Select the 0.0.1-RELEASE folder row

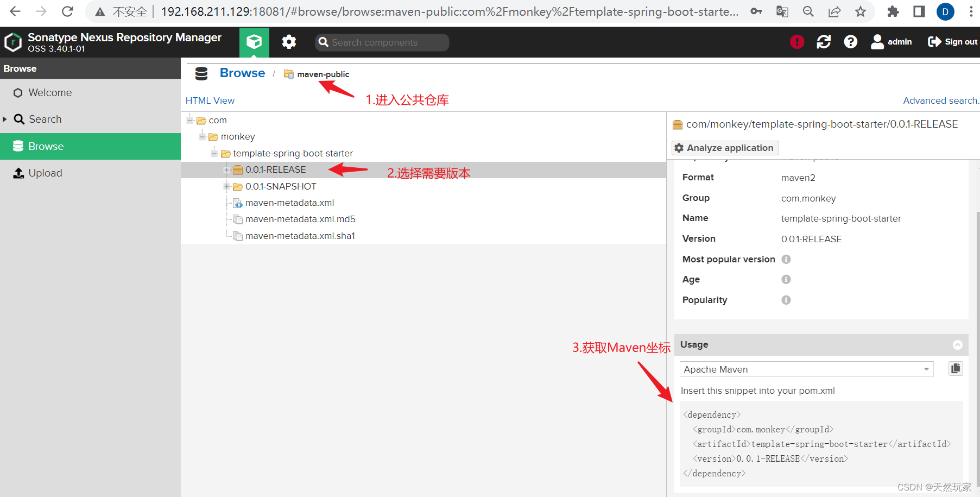pos(423,170)
